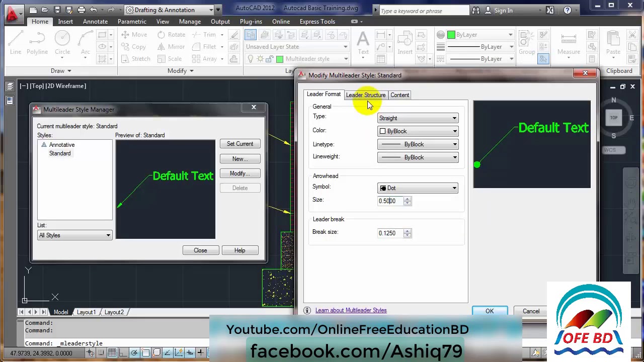Click the Set Current button
The image size is (644, 362).
click(240, 144)
